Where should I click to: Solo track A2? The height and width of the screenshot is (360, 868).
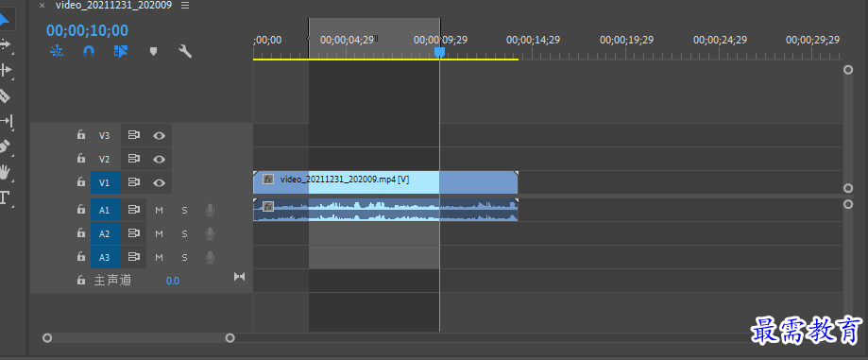pyautogui.click(x=184, y=233)
